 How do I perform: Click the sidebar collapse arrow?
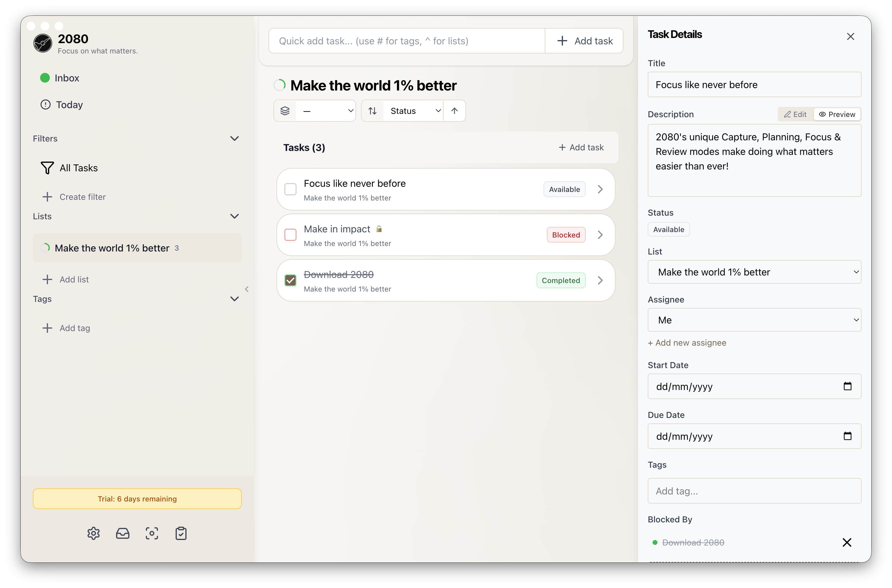click(246, 289)
